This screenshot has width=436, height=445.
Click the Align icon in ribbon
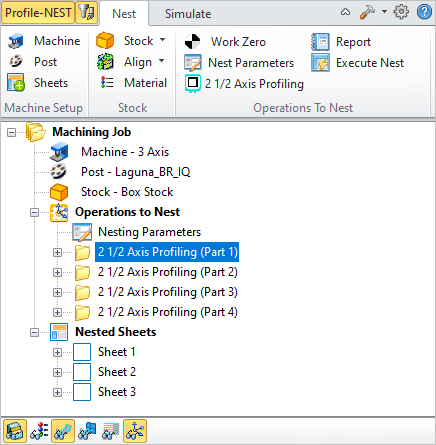click(105, 62)
